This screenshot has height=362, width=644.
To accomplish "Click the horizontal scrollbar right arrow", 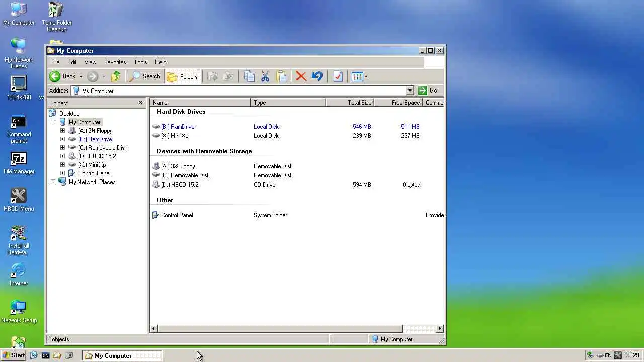I will [x=439, y=329].
